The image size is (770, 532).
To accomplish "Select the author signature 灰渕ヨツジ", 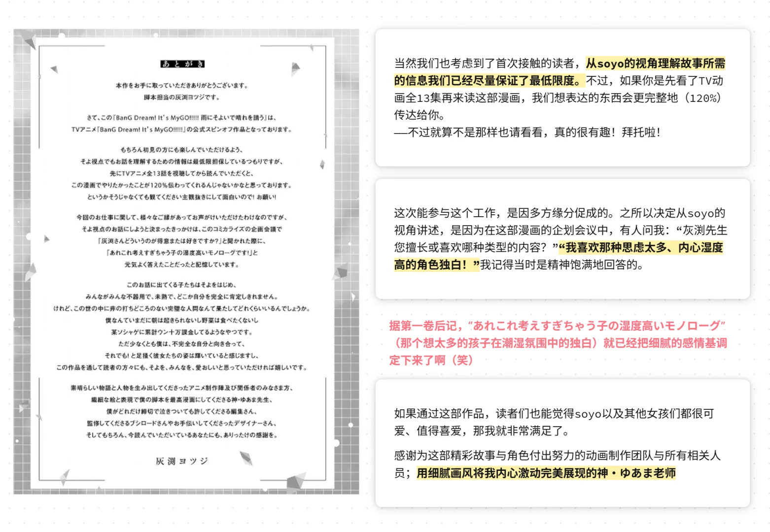I will (x=182, y=461).
